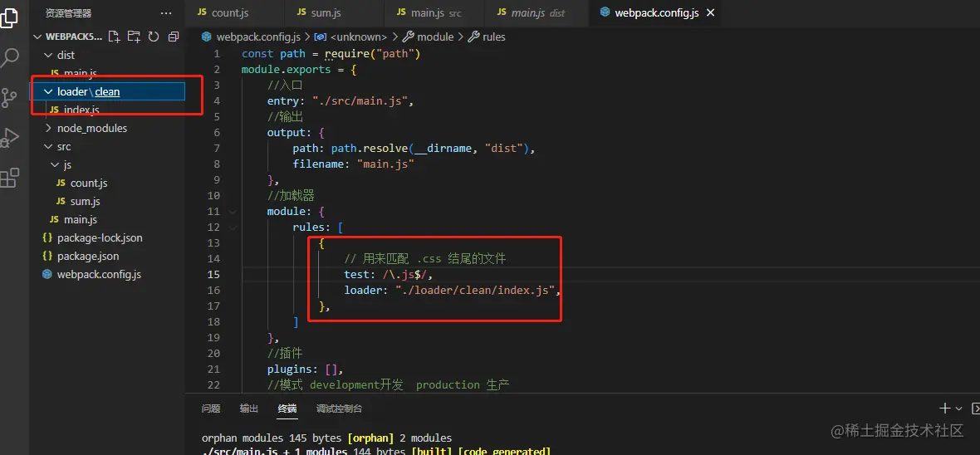Click the New Folder icon in explorer header

[x=134, y=37]
